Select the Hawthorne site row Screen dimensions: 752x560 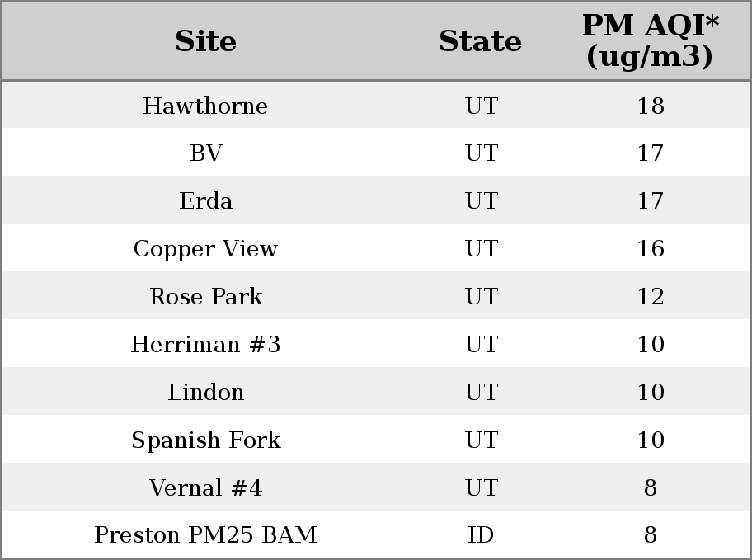[x=376, y=105]
